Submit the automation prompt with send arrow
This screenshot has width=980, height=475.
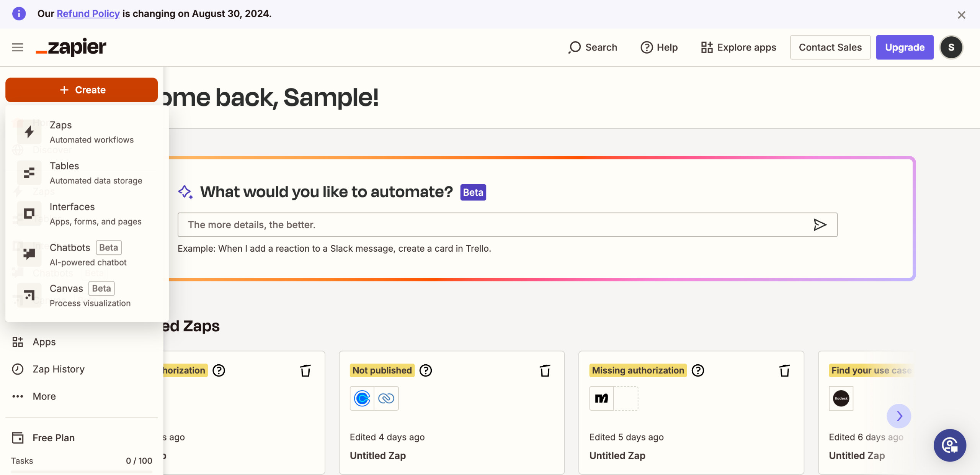tap(820, 225)
